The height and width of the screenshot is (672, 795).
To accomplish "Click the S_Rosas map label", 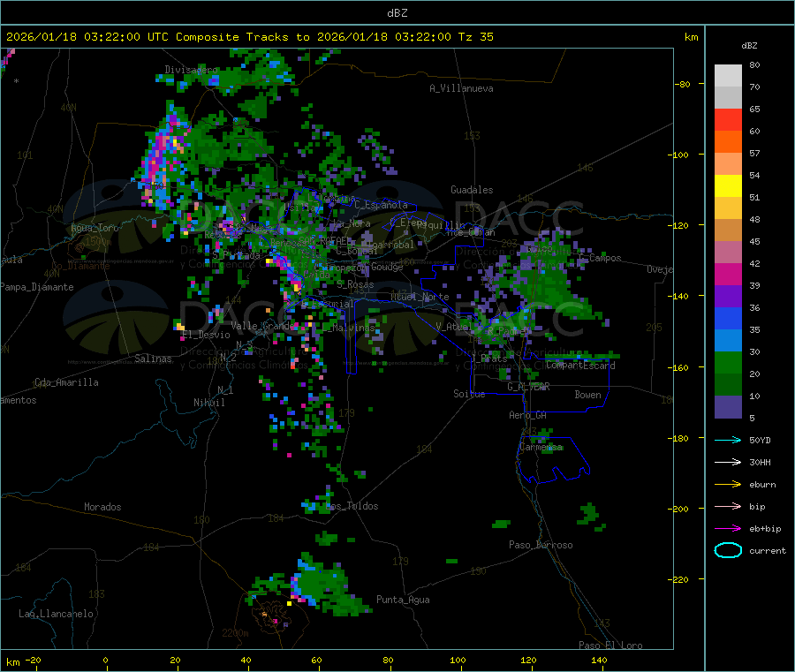I will tap(355, 284).
